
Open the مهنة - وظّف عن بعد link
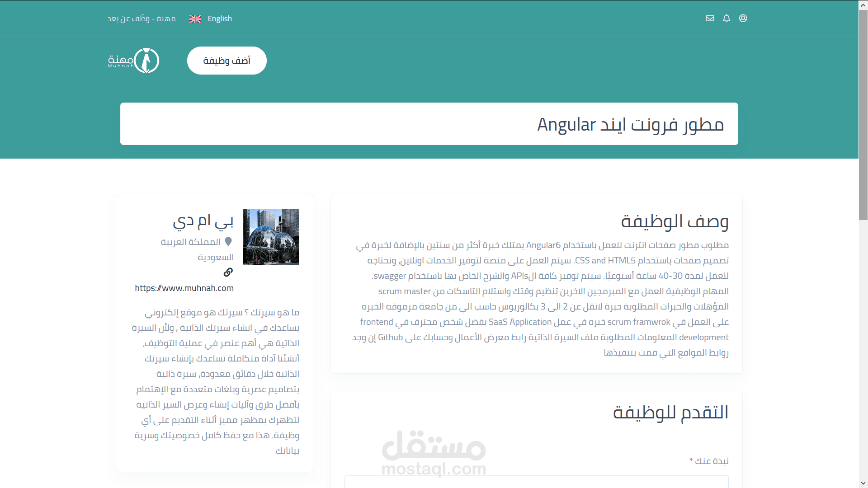(x=142, y=19)
